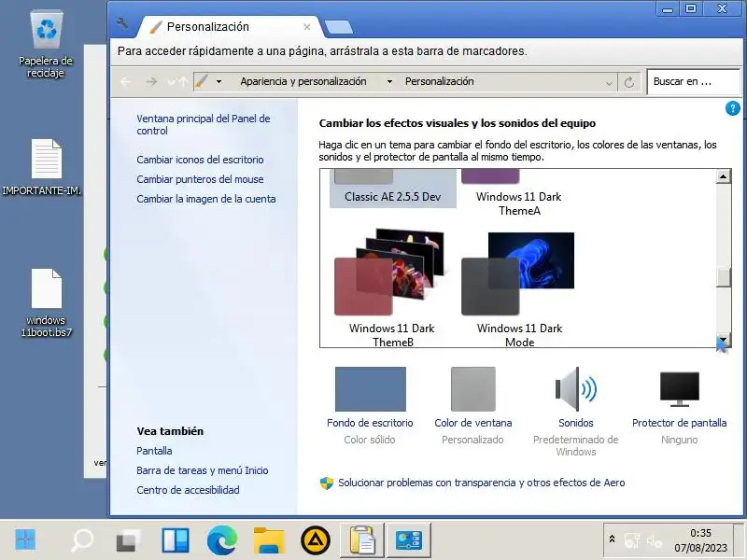Expand dropdown arrow after the paintbrush icon
This screenshot has width=747, height=560.
(x=218, y=82)
